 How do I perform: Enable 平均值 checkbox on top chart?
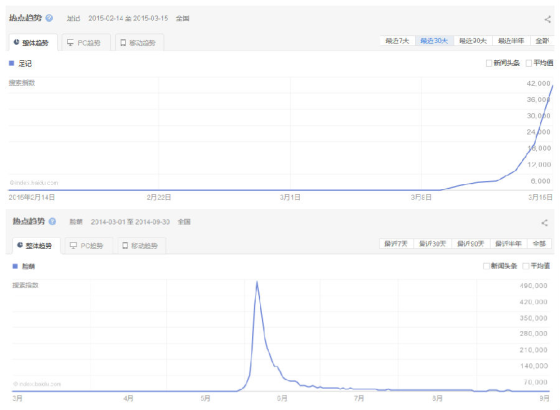click(x=529, y=63)
